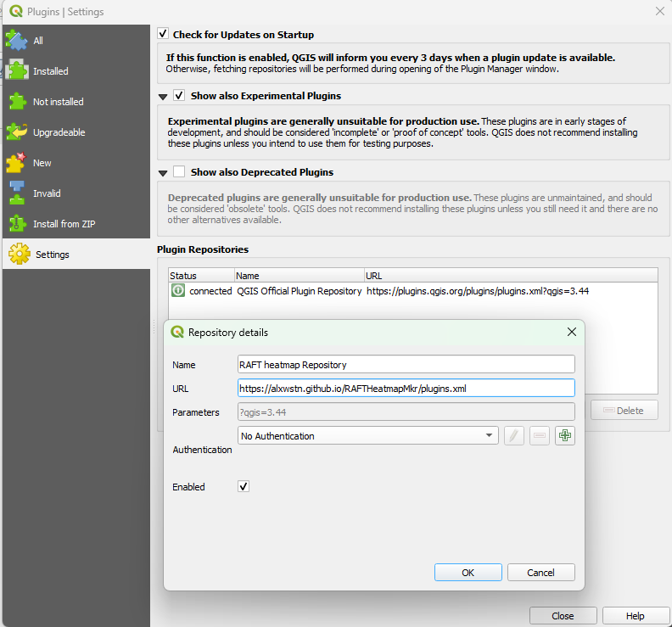Collapse the Deprecated Plugins section arrow

163,173
